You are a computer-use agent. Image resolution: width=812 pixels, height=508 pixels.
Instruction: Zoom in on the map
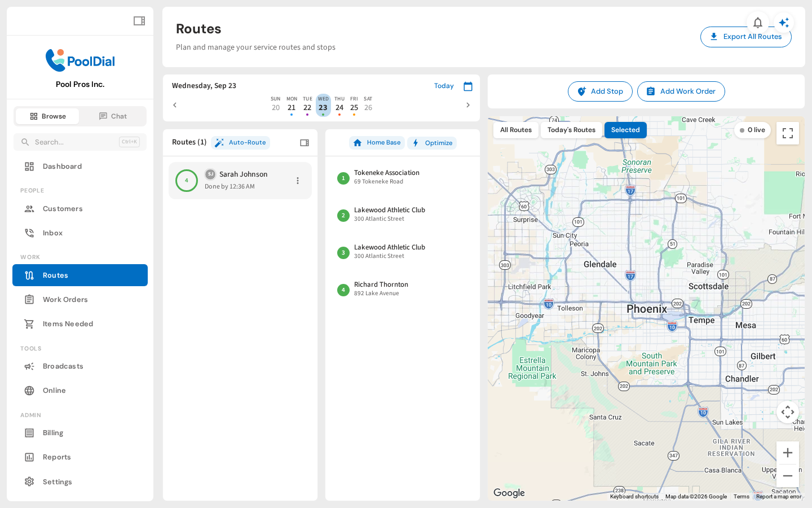click(x=788, y=453)
